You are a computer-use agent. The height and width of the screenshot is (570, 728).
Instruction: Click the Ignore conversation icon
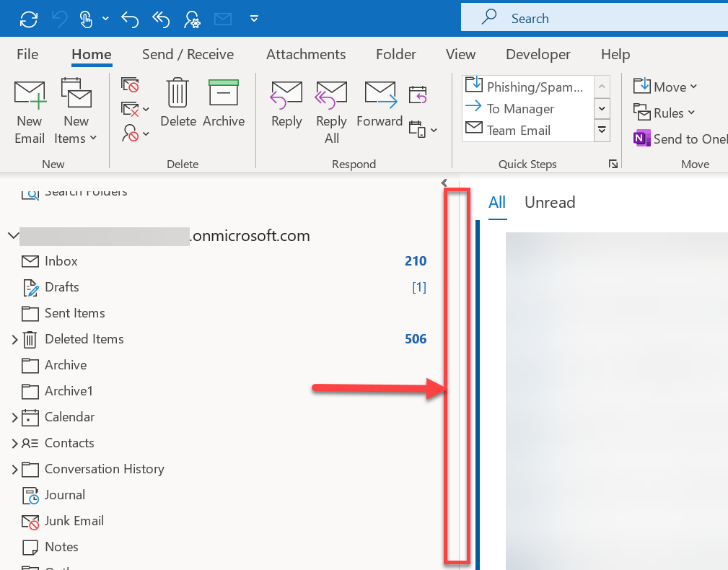point(130,84)
